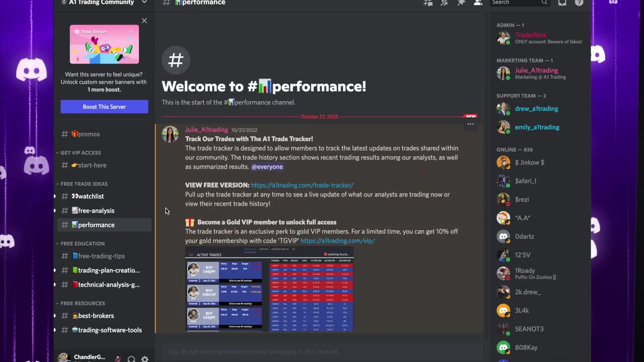Open the trading-software-tools channel

pos(104,330)
